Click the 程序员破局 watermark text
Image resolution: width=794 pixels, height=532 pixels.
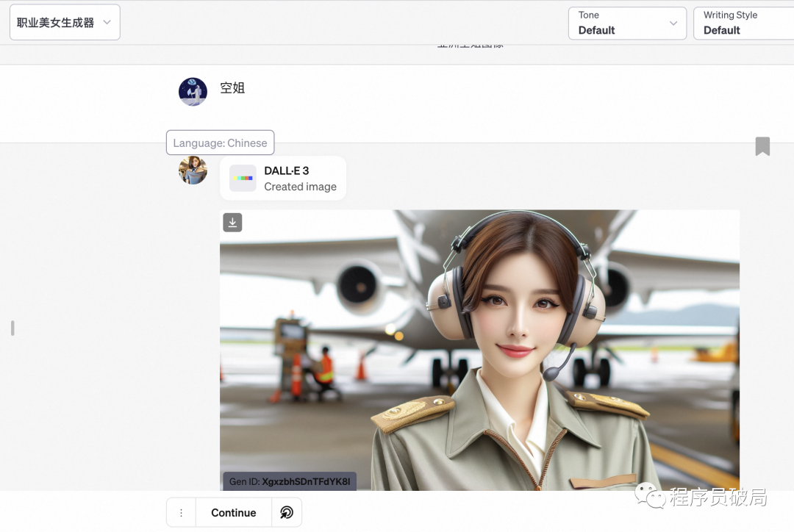pos(718,497)
